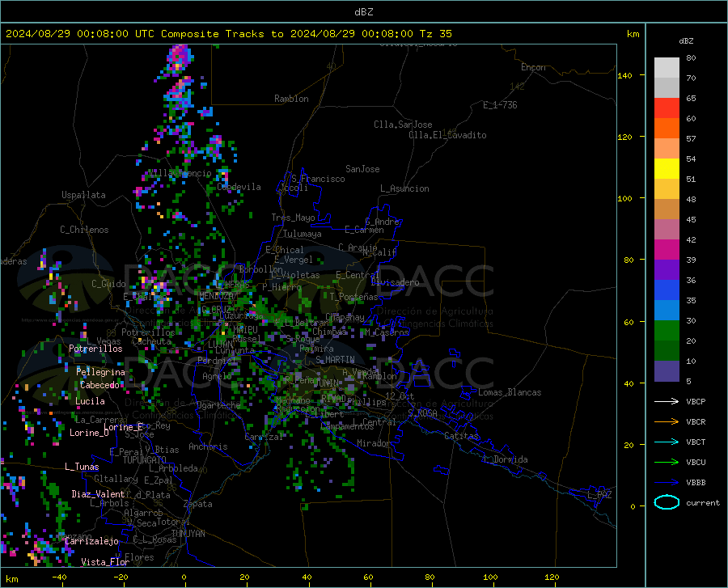
Task: Click the 'Potrerillos' pink label
Action: click(x=95, y=349)
